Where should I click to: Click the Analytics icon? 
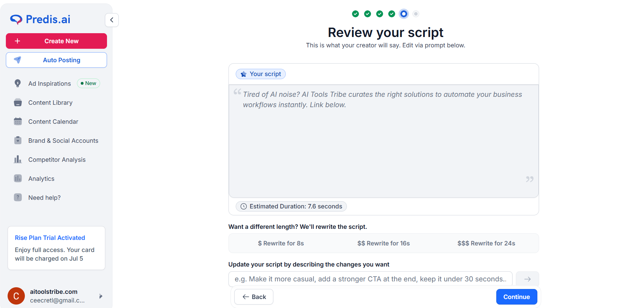(18, 178)
